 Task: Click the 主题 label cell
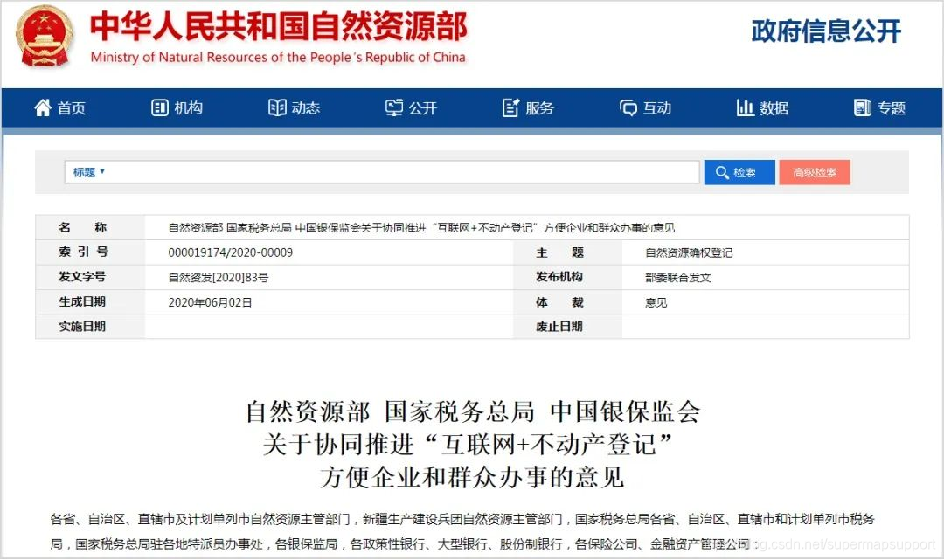pyautogui.click(x=567, y=252)
